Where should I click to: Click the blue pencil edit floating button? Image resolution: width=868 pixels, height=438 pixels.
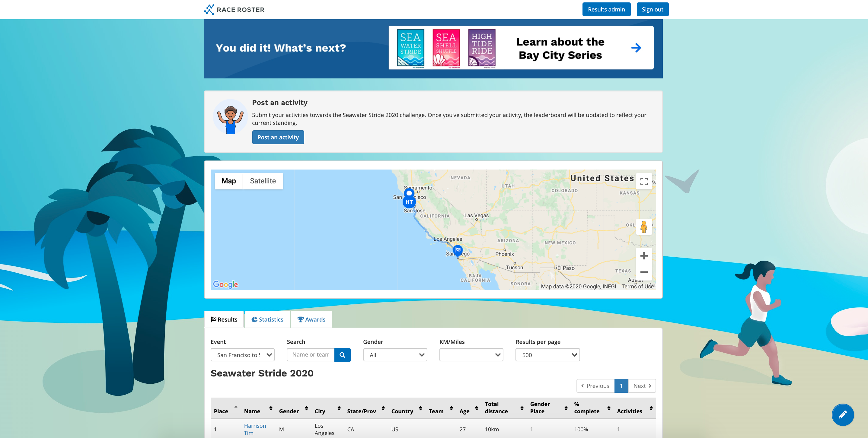click(842, 414)
